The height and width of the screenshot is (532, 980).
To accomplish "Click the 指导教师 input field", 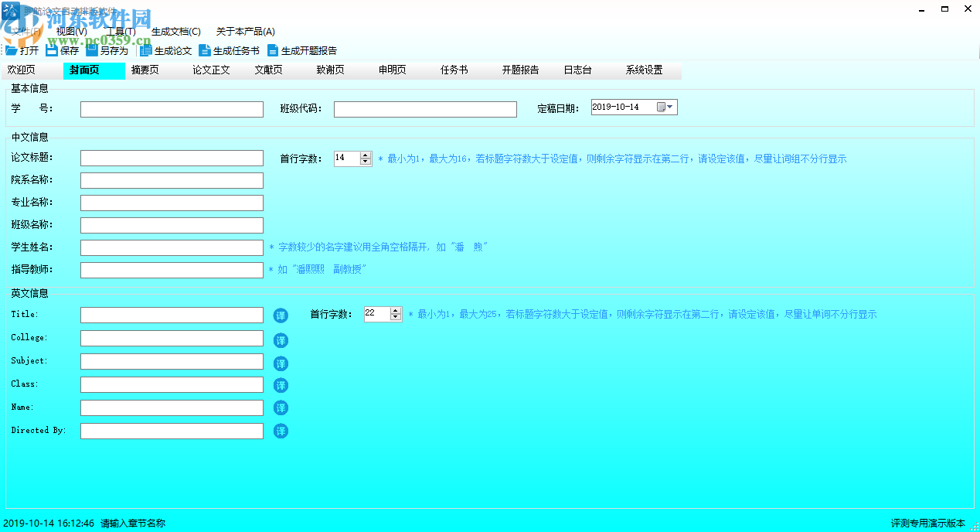I will [x=172, y=270].
